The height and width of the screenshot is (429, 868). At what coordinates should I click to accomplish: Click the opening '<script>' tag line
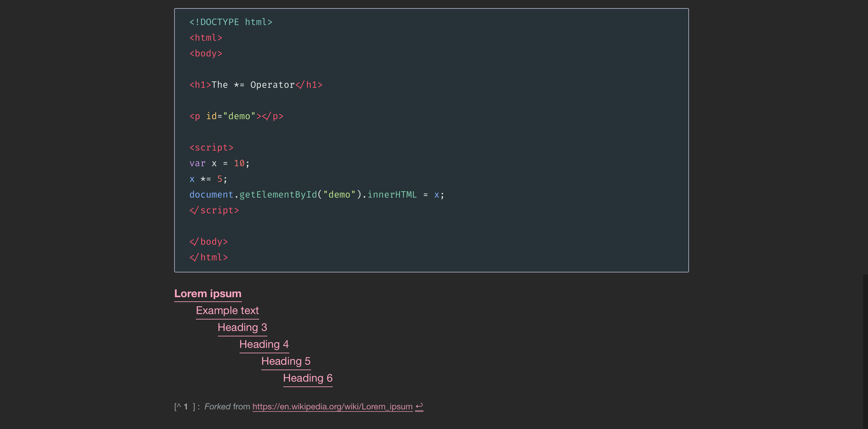click(x=211, y=148)
